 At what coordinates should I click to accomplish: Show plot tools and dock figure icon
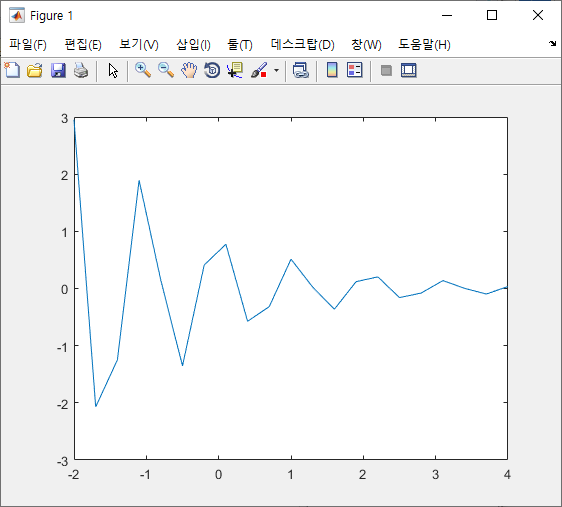click(409, 70)
